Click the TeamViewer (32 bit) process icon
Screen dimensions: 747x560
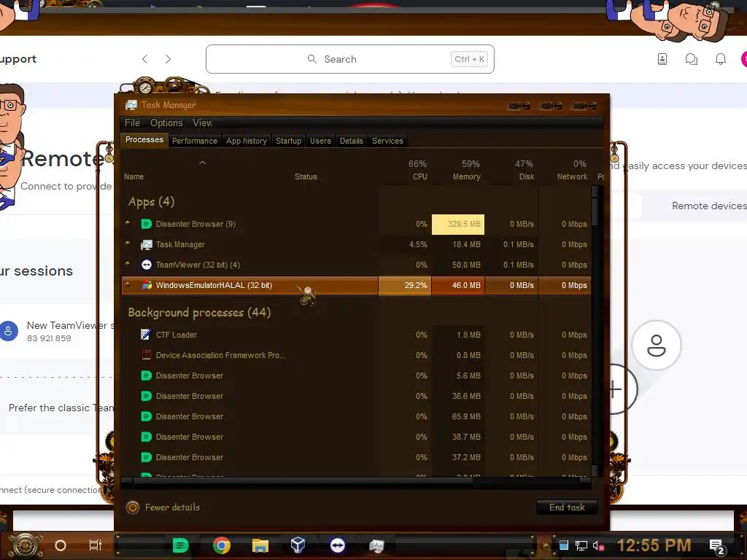point(146,265)
